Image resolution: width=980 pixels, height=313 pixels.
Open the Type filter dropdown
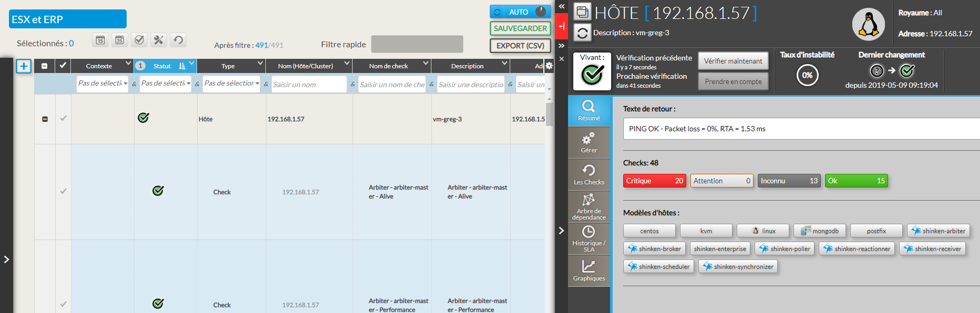(231, 84)
